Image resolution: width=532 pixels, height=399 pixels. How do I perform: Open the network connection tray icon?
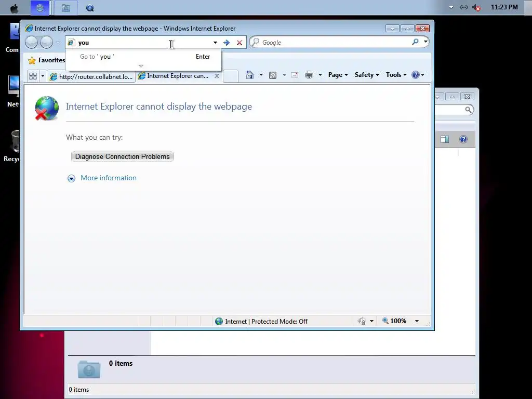coord(463,7)
